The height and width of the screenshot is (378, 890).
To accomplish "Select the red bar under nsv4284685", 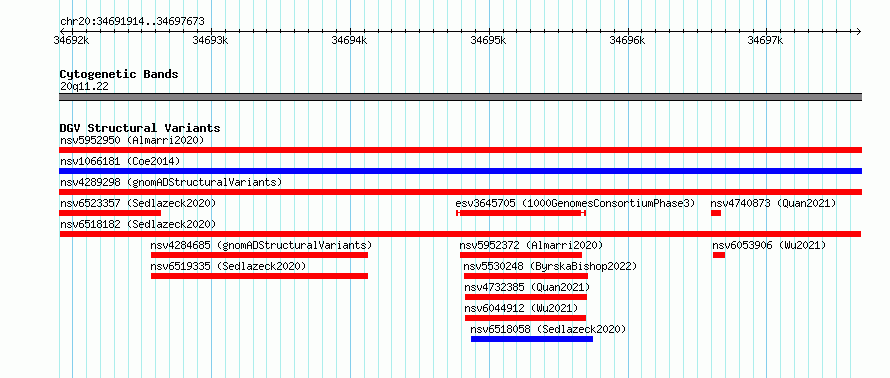I will pos(259,255).
